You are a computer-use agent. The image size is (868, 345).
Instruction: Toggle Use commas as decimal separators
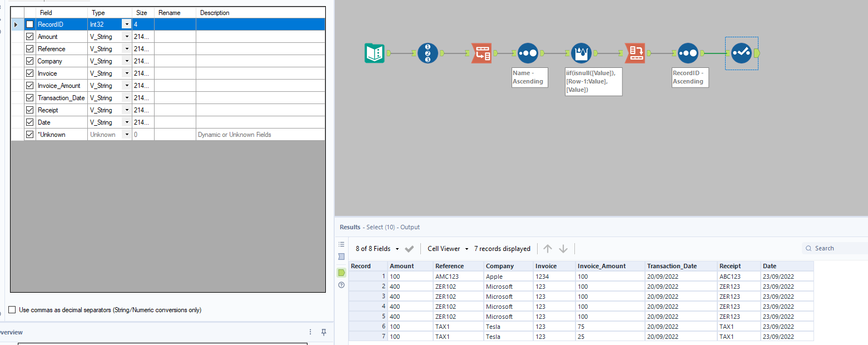(12, 310)
